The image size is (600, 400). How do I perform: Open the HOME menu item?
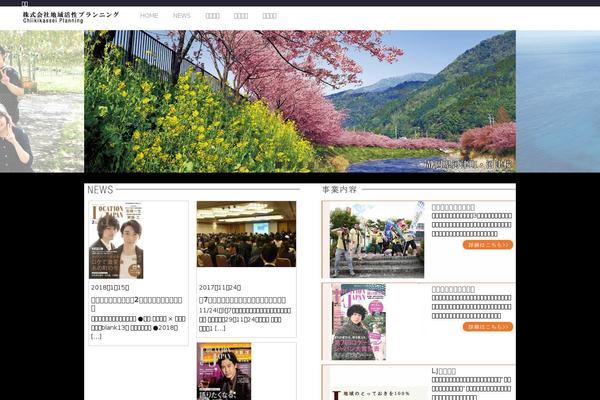149,16
